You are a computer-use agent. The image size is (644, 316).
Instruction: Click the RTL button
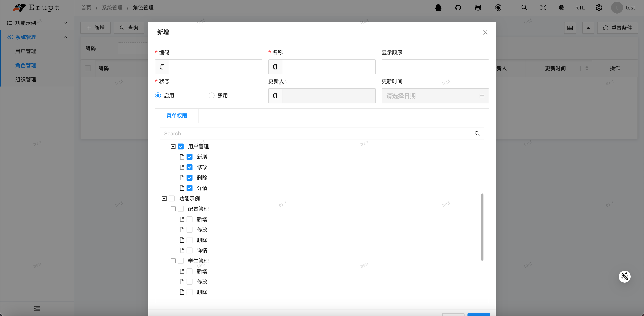[580, 8]
